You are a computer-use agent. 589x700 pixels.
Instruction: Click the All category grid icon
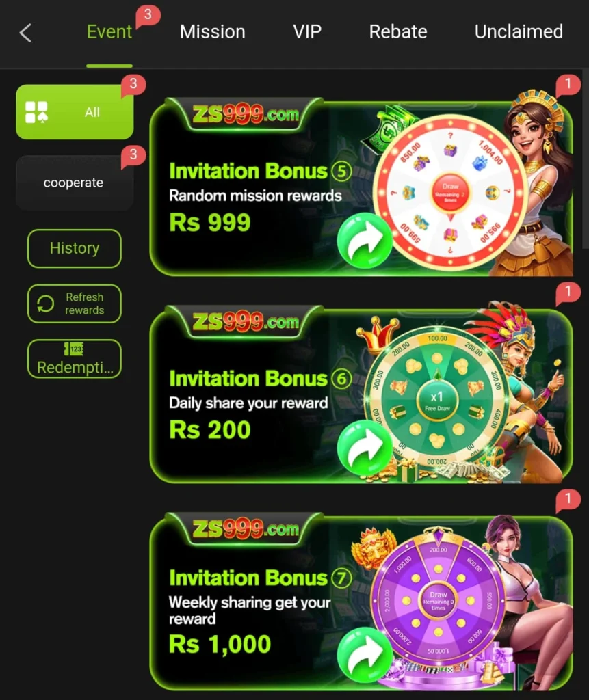point(37,112)
